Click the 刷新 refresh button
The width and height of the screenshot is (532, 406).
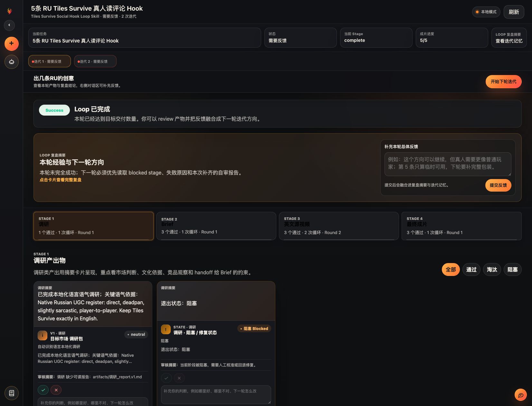[x=514, y=12]
